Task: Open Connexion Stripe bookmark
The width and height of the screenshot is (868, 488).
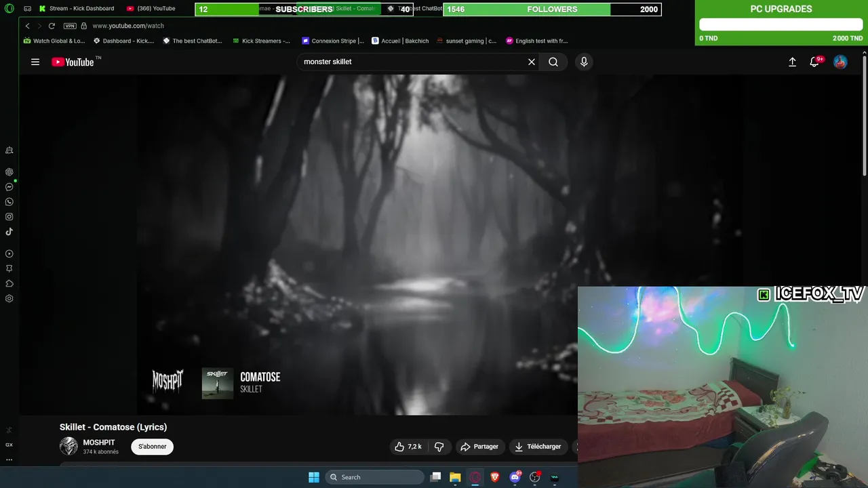Action: [x=333, y=41]
